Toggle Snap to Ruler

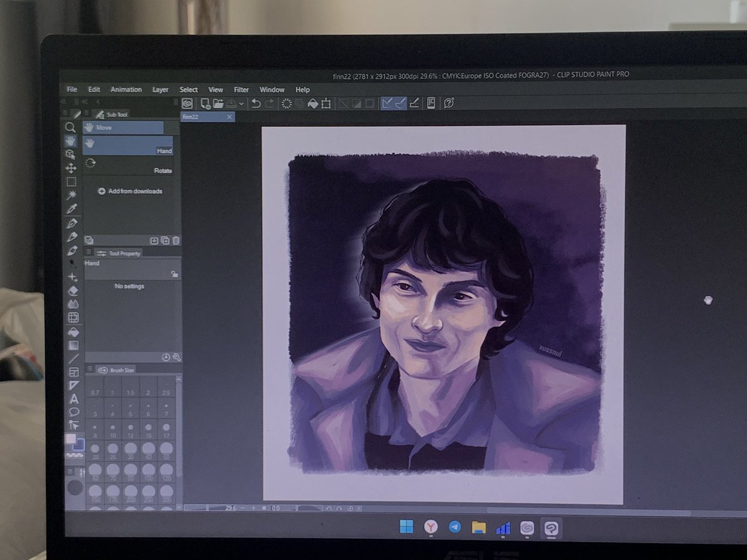pyautogui.click(x=387, y=103)
